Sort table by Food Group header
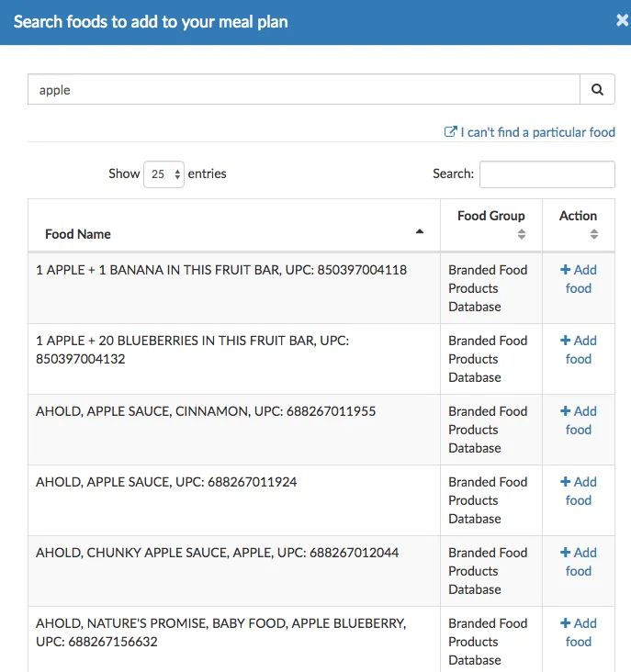The image size is (631, 672). coord(490,216)
